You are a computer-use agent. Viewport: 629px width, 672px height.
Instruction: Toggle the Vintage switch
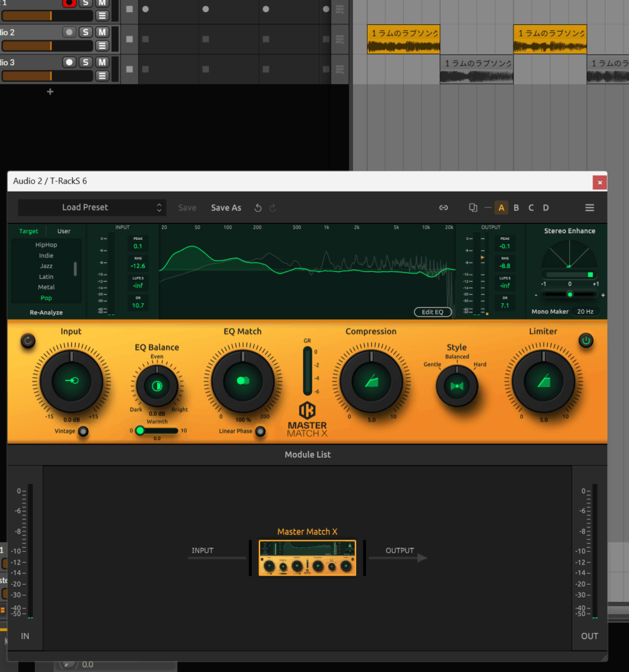(83, 431)
